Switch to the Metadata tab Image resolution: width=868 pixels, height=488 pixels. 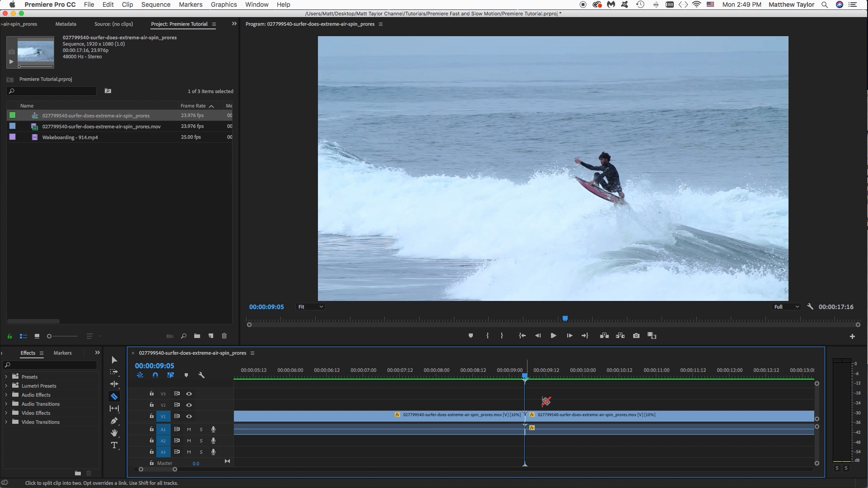click(65, 24)
